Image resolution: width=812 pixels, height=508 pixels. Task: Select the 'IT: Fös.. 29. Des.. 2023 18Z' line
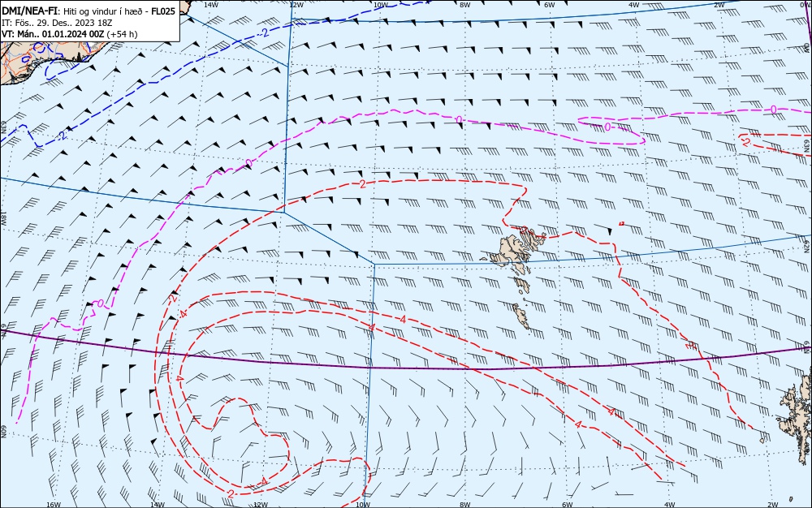(57, 23)
